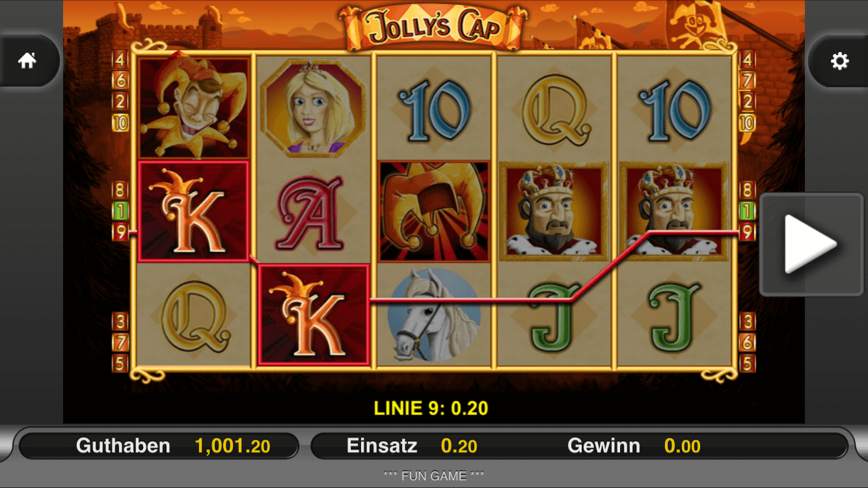Viewport: 868px width, 488px height.
Task: Select green payline 1 marker on left
Action: coord(120,211)
